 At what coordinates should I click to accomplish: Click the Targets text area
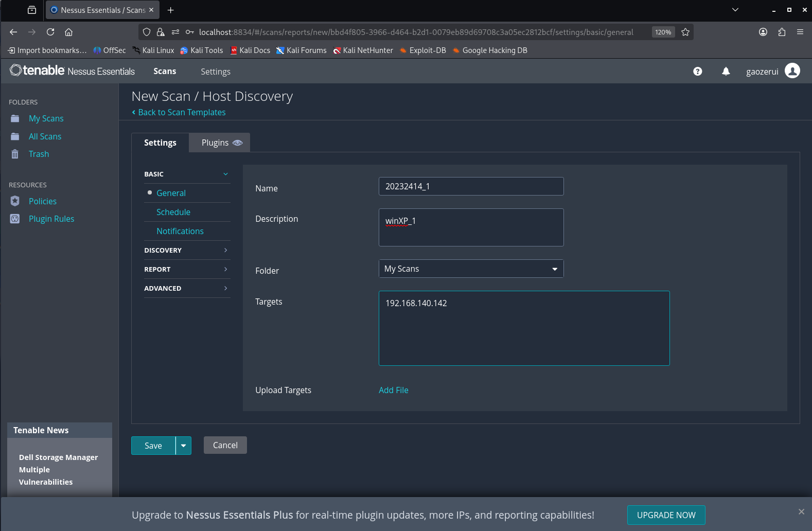[524, 328]
